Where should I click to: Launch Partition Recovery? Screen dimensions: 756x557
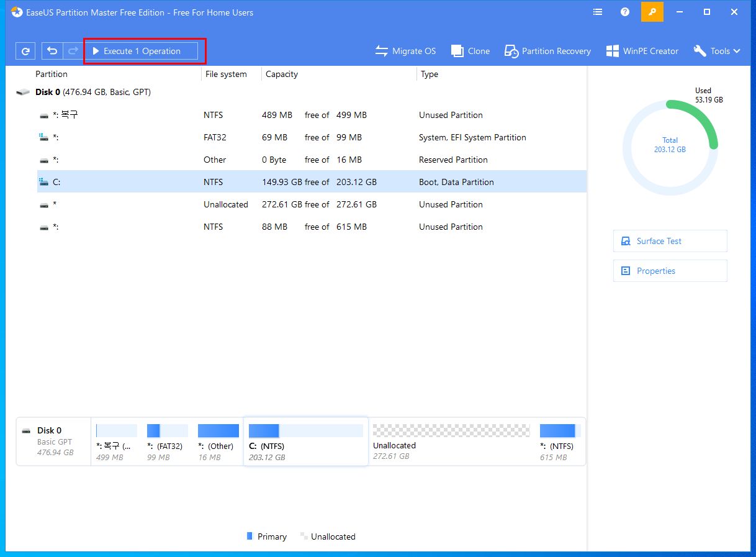click(547, 51)
